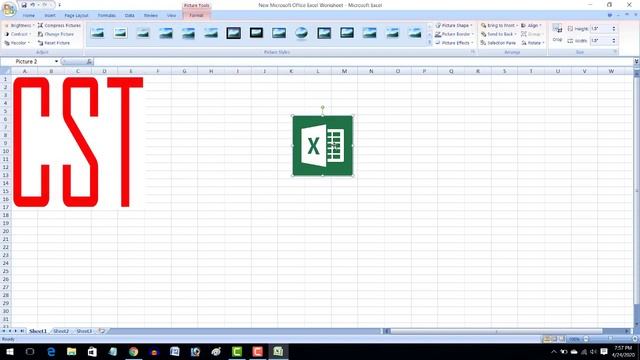This screenshot has height=360, width=640.
Task: Switch to Page Break Preview in status bar
Action: point(562,339)
